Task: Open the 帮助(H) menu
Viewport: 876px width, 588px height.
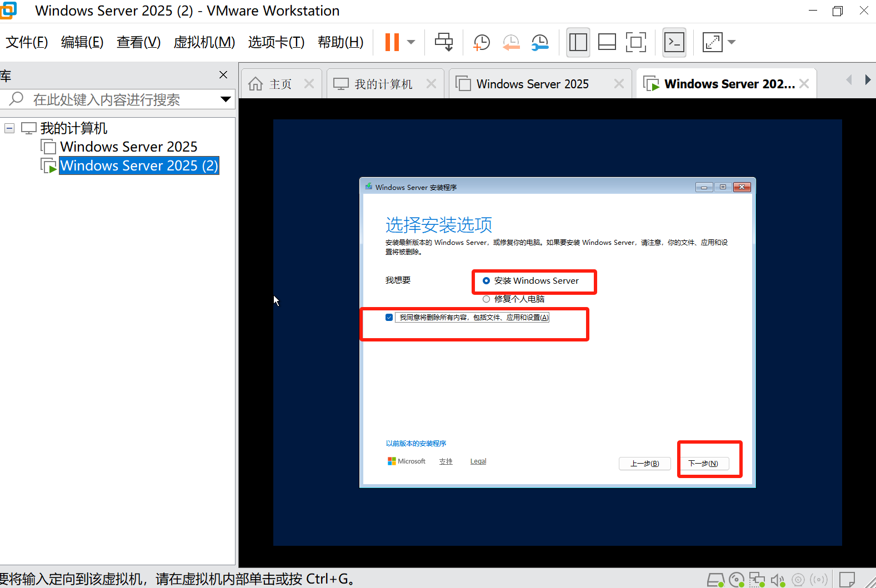Action: pos(341,42)
